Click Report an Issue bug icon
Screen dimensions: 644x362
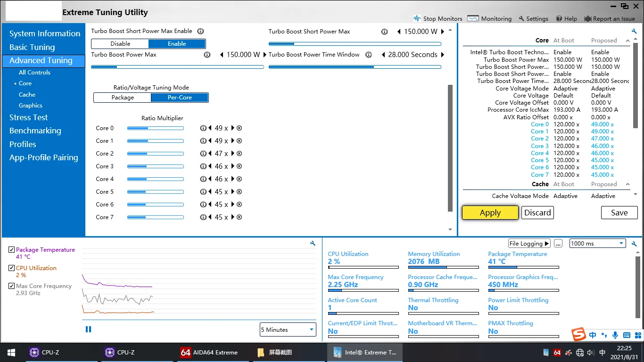tap(588, 18)
